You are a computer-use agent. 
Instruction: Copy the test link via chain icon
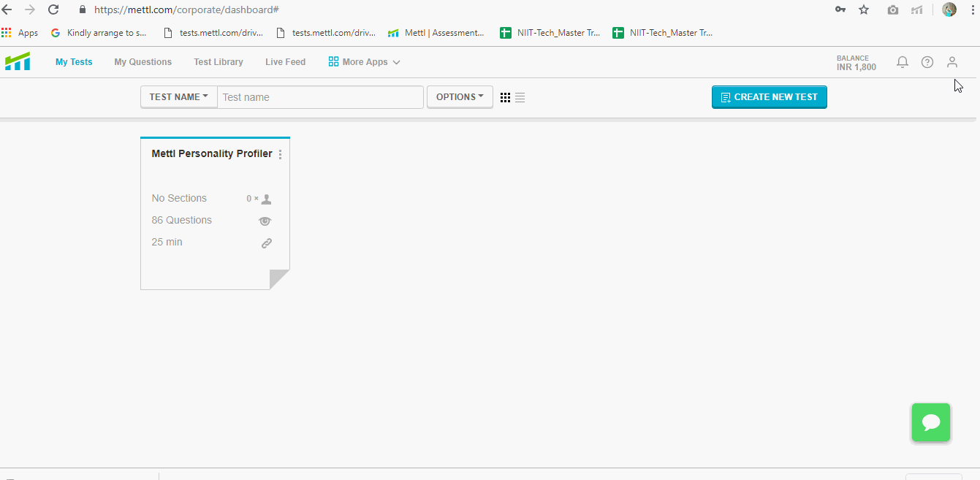point(267,243)
